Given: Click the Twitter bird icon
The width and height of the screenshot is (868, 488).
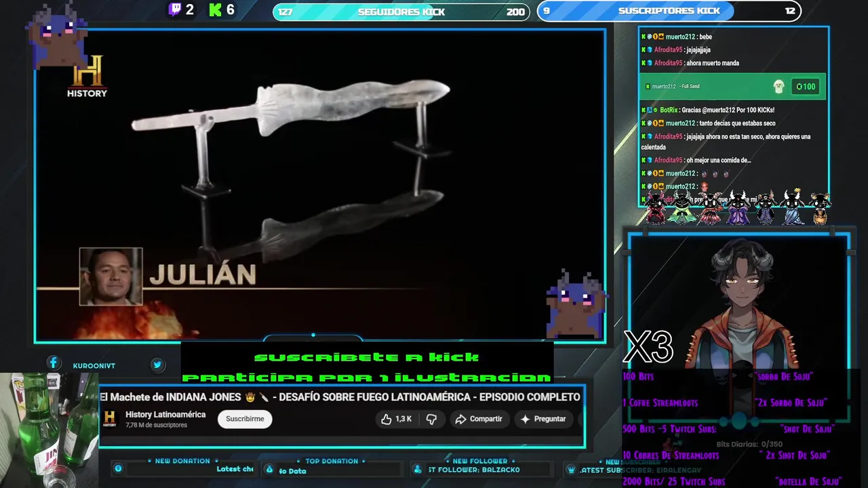Looking at the screenshot, I should point(157,365).
